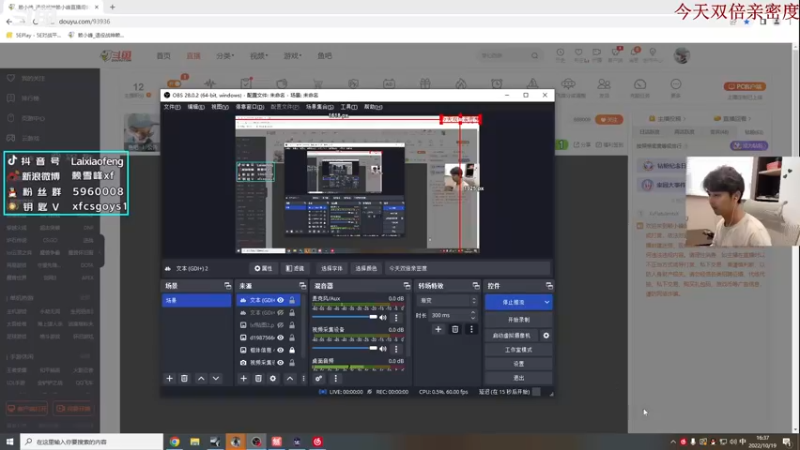Open the transition type dropdown

click(447, 301)
